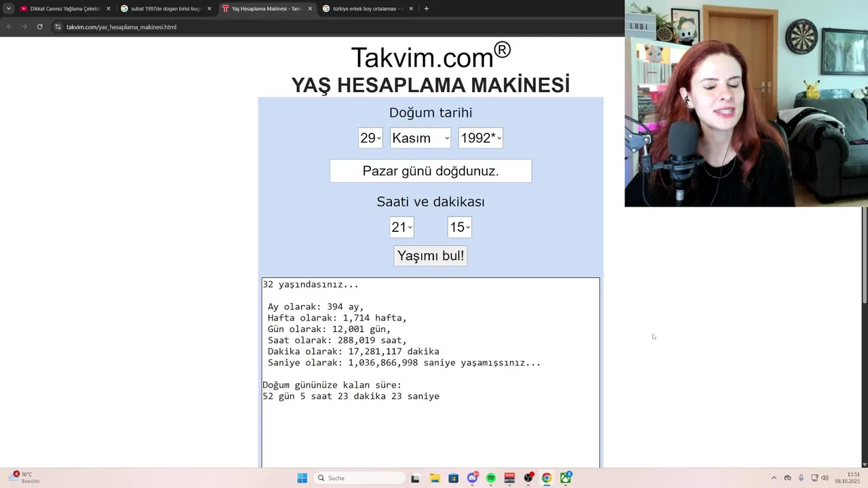Open Google Chrome on the taskbar
This screenshot has height=488, width=868.
click(547, 478)
